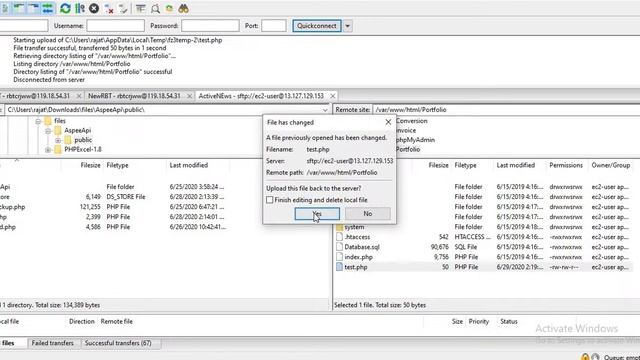
Task: Reconnect to last server icon
Action: click(x=123, y=9)
